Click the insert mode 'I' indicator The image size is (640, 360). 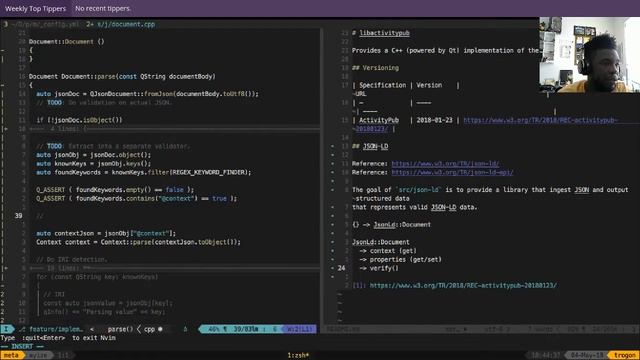click(x=6, y=329)
